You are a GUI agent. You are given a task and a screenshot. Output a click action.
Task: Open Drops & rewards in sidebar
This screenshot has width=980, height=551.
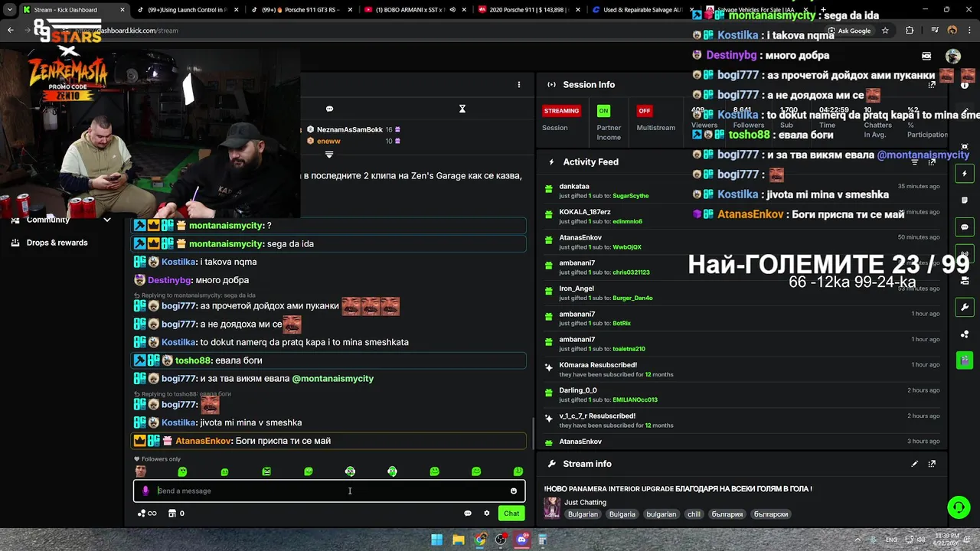tap(50, 243)
